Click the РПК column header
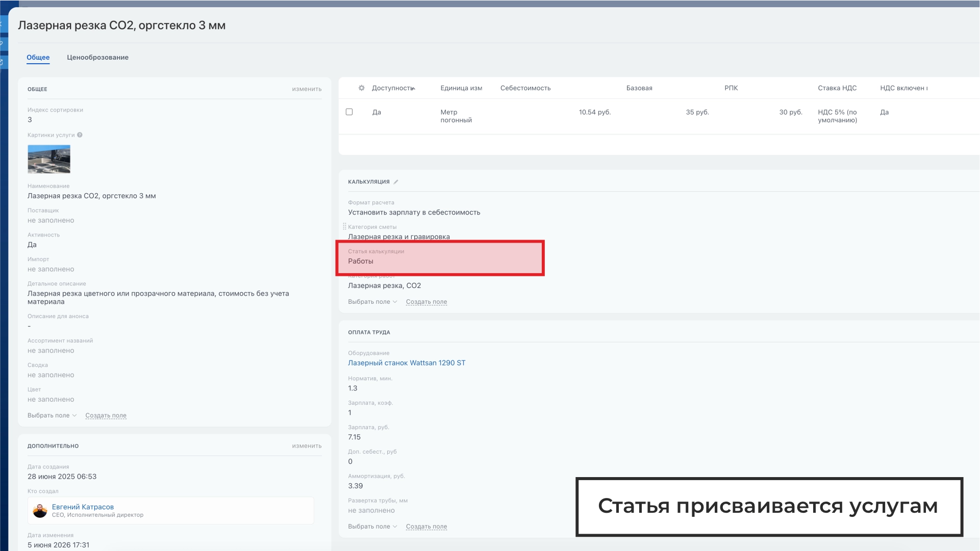 point(731,88)
